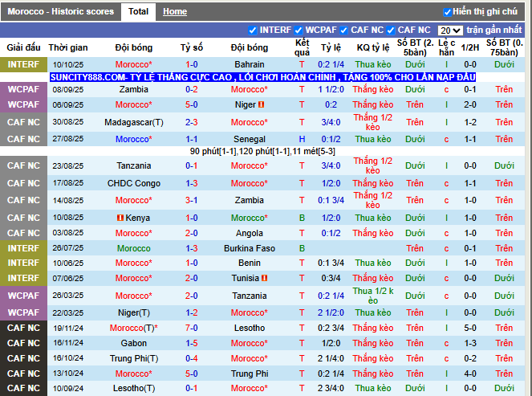Viewport: 532px width, 396px height.
Task: Uncheck the WCPAF filter checkbox
Action: click(x=298, y=31)
